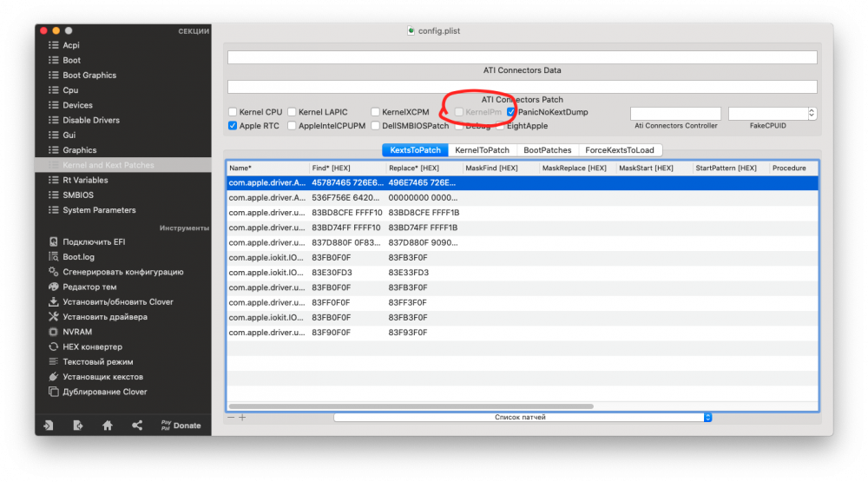Select the row with Find 83BD8CFE FFFF10
The image size is (868, 482).
point(522,213)
